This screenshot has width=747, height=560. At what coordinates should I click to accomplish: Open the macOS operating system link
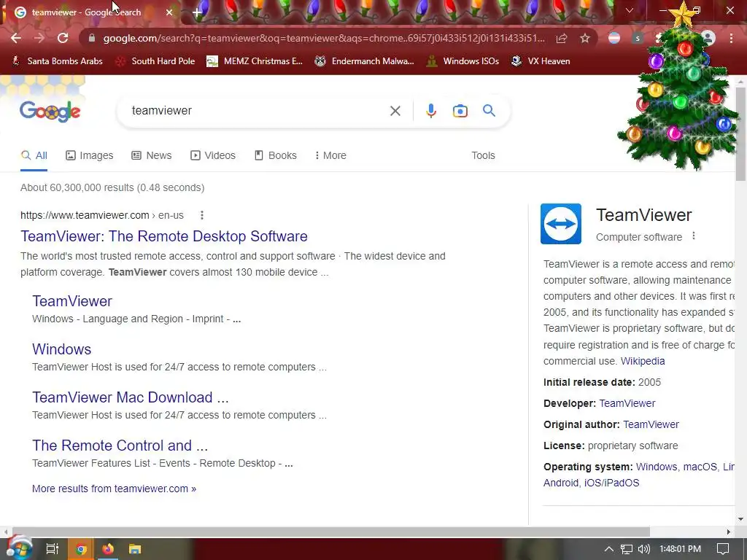coord(700,467)
